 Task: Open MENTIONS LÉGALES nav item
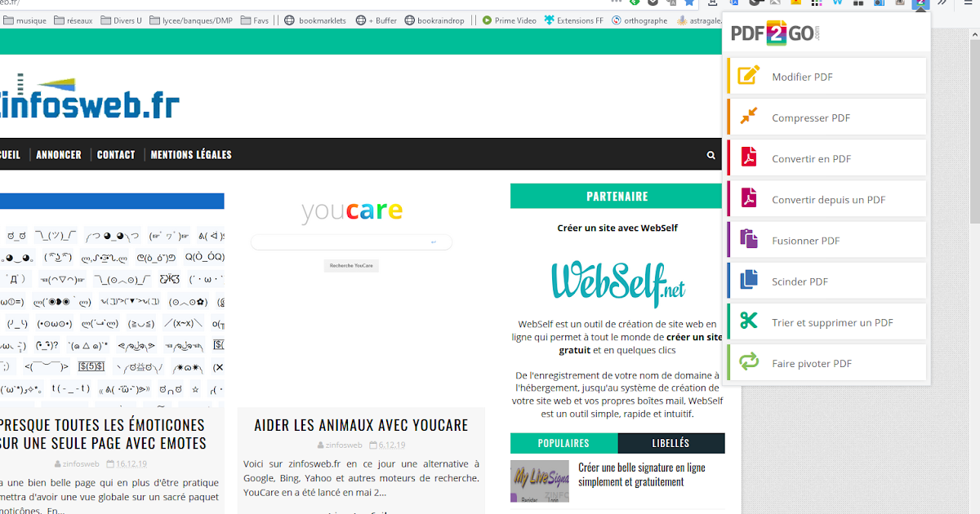click(x=191, y=154)
